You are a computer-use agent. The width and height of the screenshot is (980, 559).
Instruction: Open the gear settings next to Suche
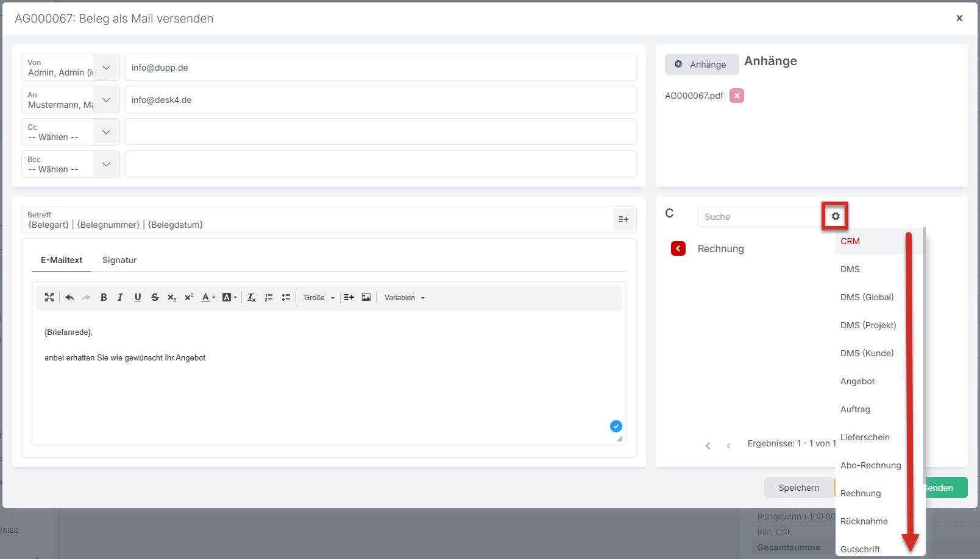[x=835, y=216]
